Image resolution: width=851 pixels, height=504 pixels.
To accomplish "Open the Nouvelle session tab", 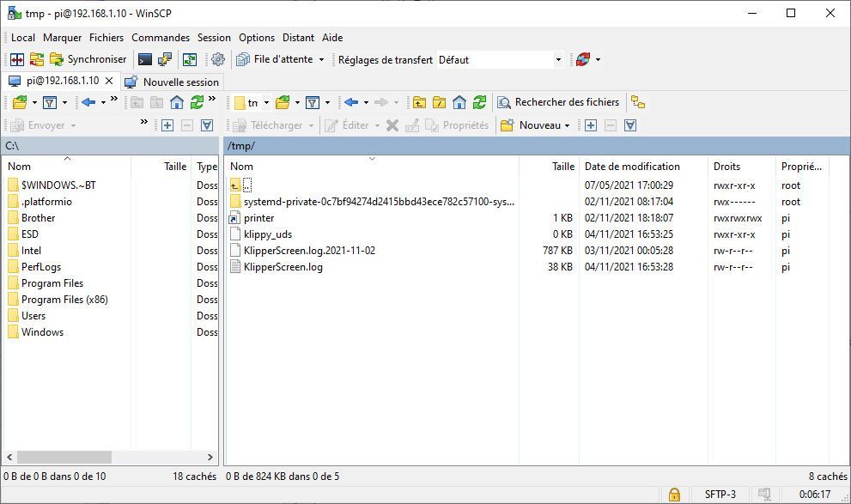I will point(172,82).
